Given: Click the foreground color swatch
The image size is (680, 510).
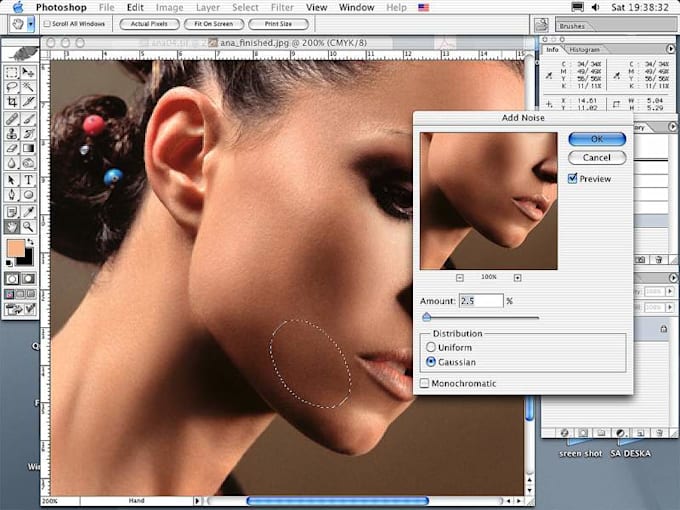Looking at the screenshot, I should pyautogui.click(x=16, y=248).
